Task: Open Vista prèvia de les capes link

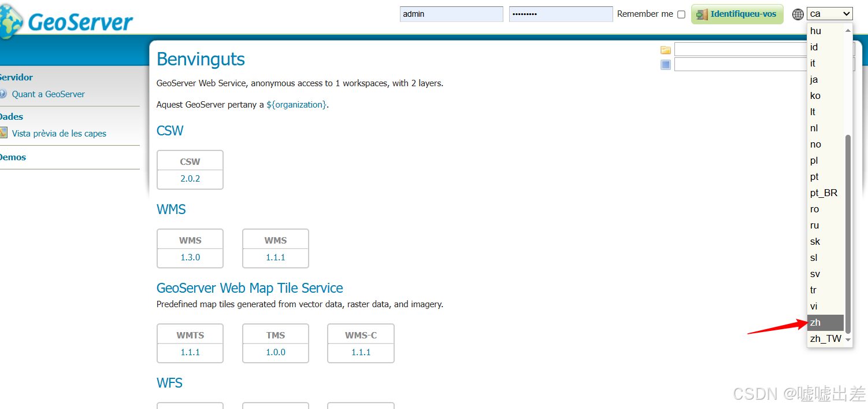Action: (59, 133)
